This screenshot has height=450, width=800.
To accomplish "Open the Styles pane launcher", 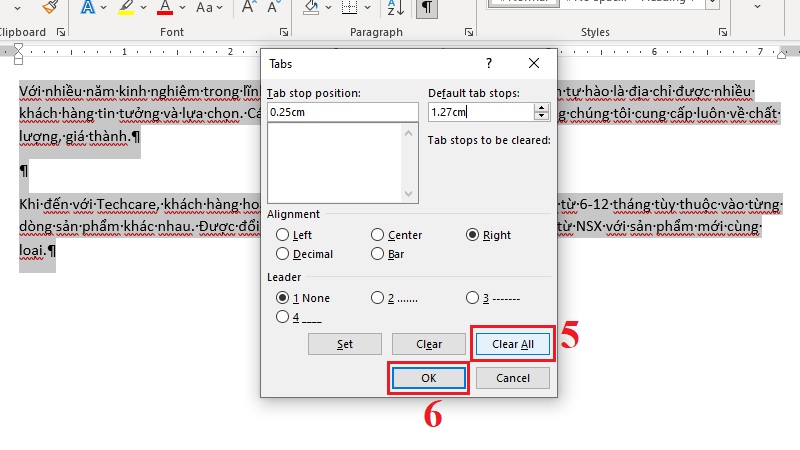I will (x=722, y=32).
